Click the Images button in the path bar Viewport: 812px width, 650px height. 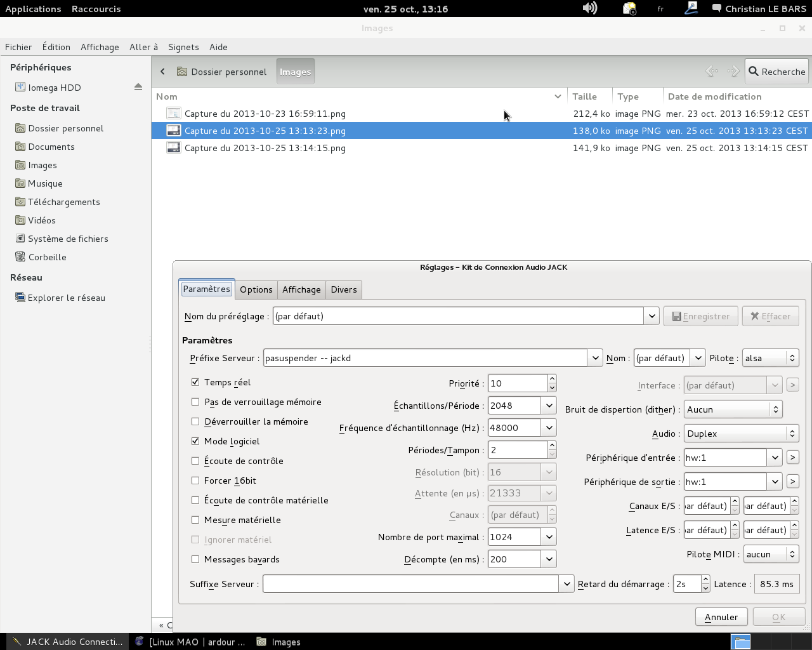tap(295, 72)
